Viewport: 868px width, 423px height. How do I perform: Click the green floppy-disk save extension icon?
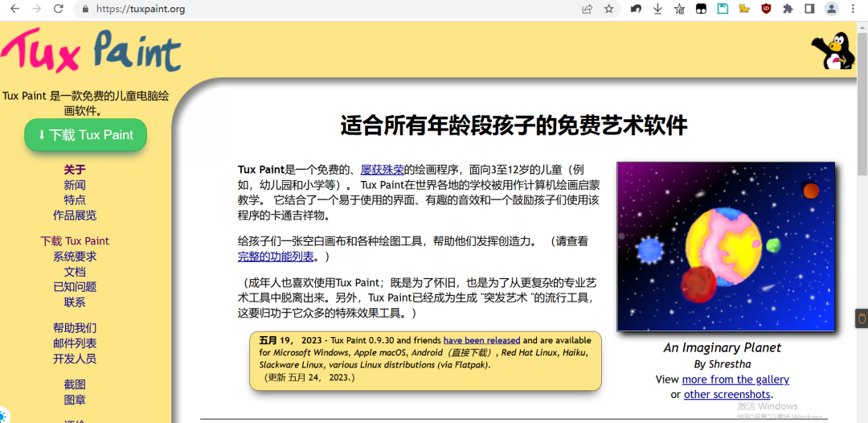[723, 9]
